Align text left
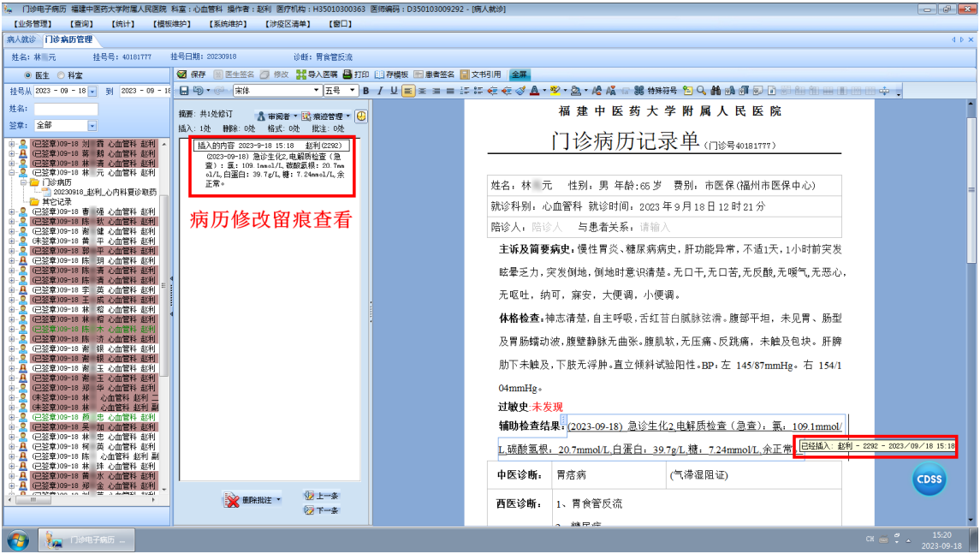This screenshot has width=980, height=554. point(408,91)
